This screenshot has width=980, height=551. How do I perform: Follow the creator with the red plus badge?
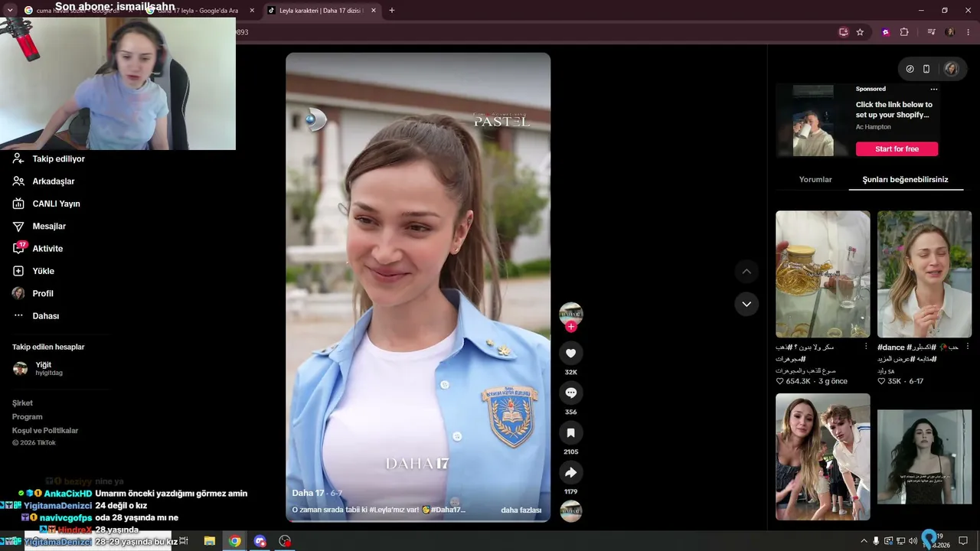[x=570, y=326]
